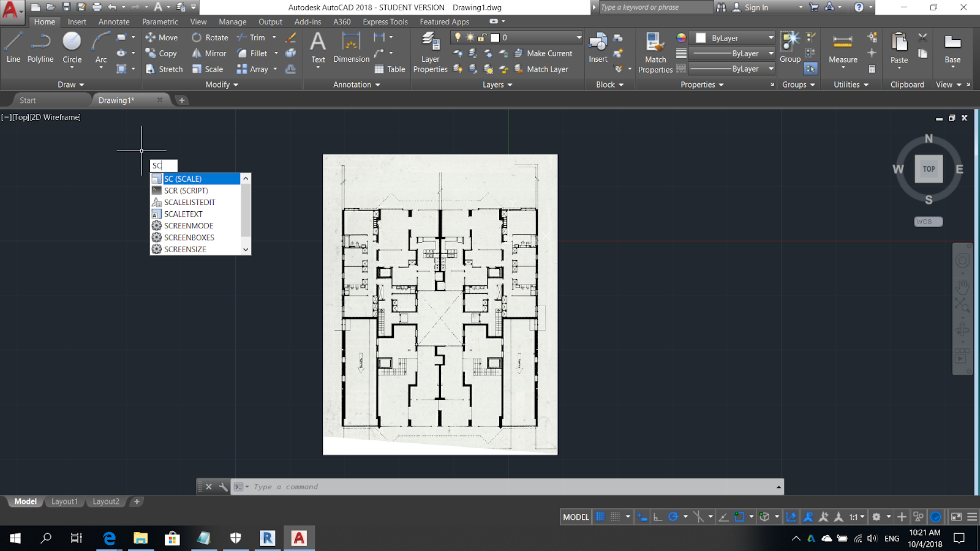Activate the Mirror tool
980x551 pixels.
pos(209,53)
